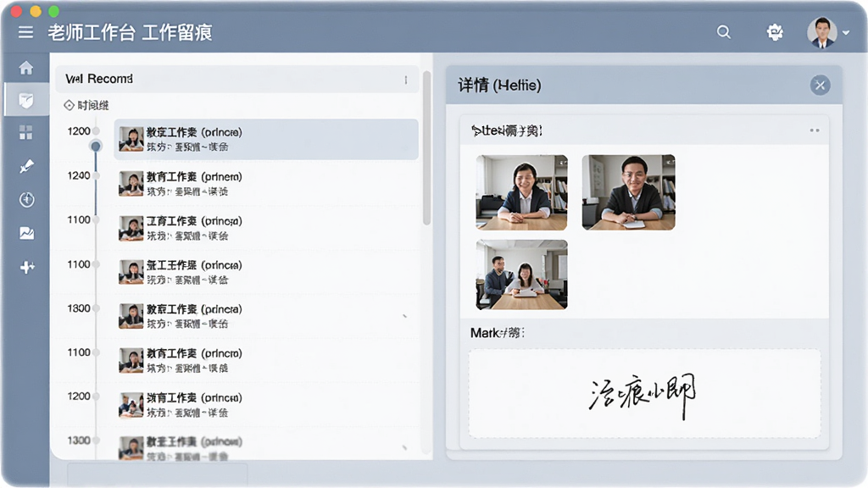The height and width of the screenshot is (488, 868).
Task: Open the round clock icon in the sidebar
Action: coord(26,200)
